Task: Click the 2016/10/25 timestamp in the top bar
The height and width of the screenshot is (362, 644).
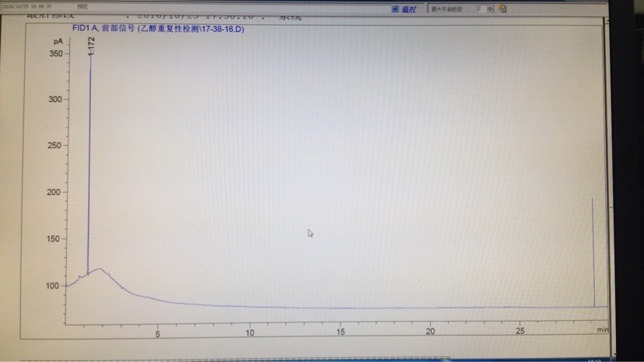Action: [x=27, y=6]
